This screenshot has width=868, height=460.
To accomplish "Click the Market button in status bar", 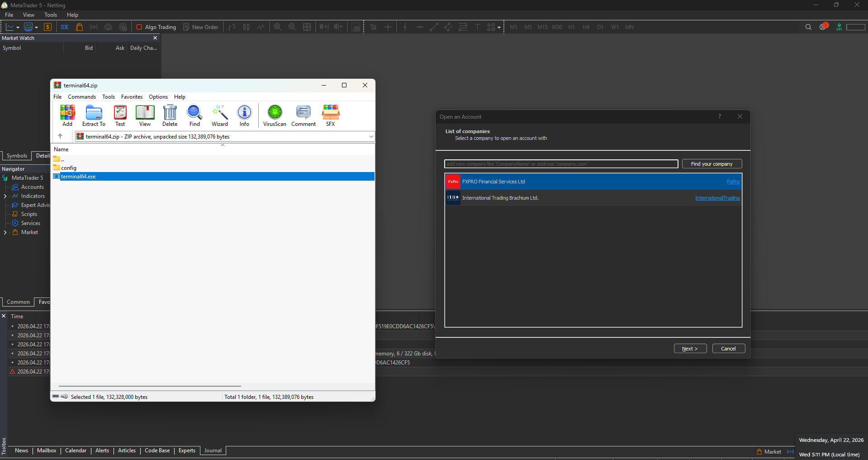I will [x=769, y=452].
